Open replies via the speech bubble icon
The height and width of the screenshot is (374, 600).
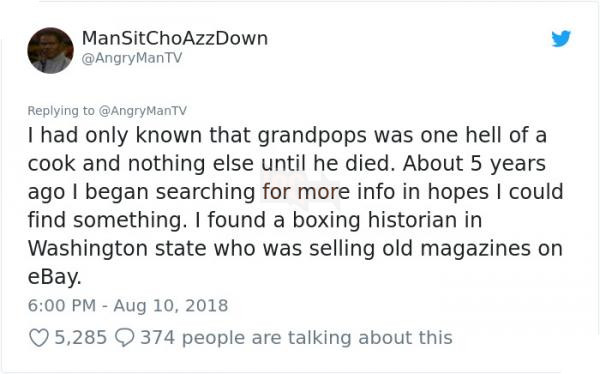coord(124,338)
